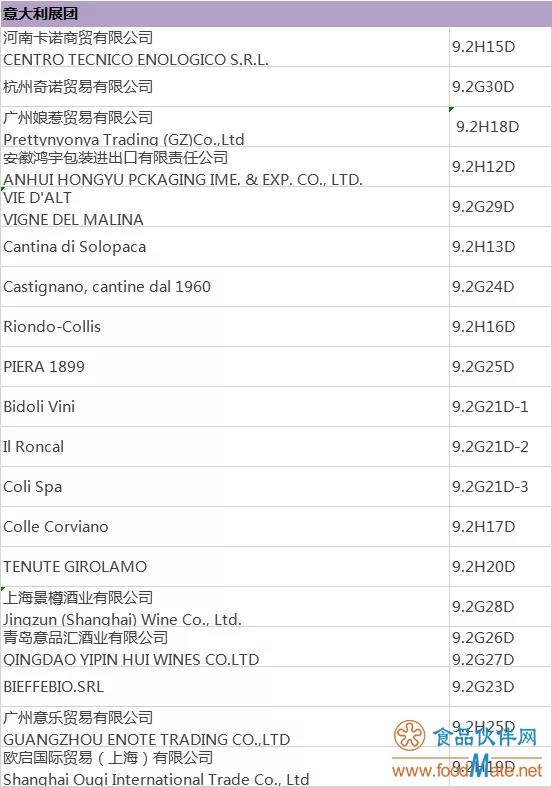This screenshot has height=787, width=552.
Task: Select the Riondo-Collis company cell
Action: 225,327
